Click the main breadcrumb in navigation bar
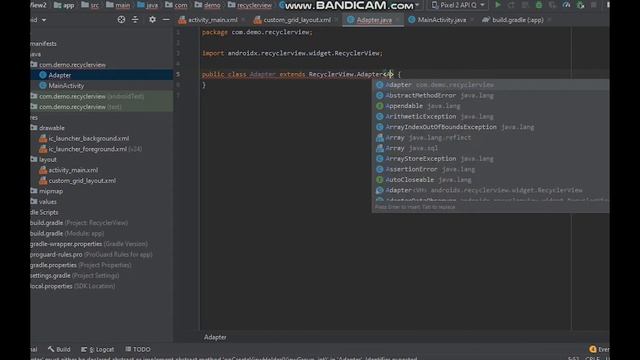 click(x=118, y=5)
